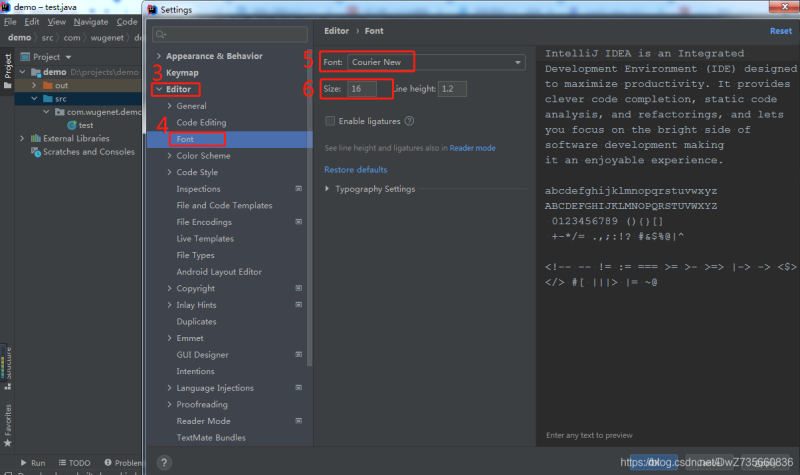Screen dimensions: 800x475
Task: Click the project-level icon beside Inspections
Action: coord(298,189)
